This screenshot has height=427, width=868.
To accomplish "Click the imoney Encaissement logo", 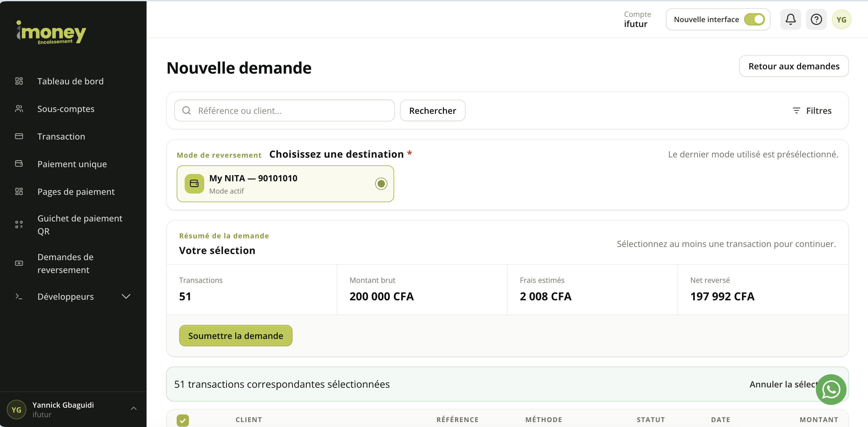I will pos(51,32).
